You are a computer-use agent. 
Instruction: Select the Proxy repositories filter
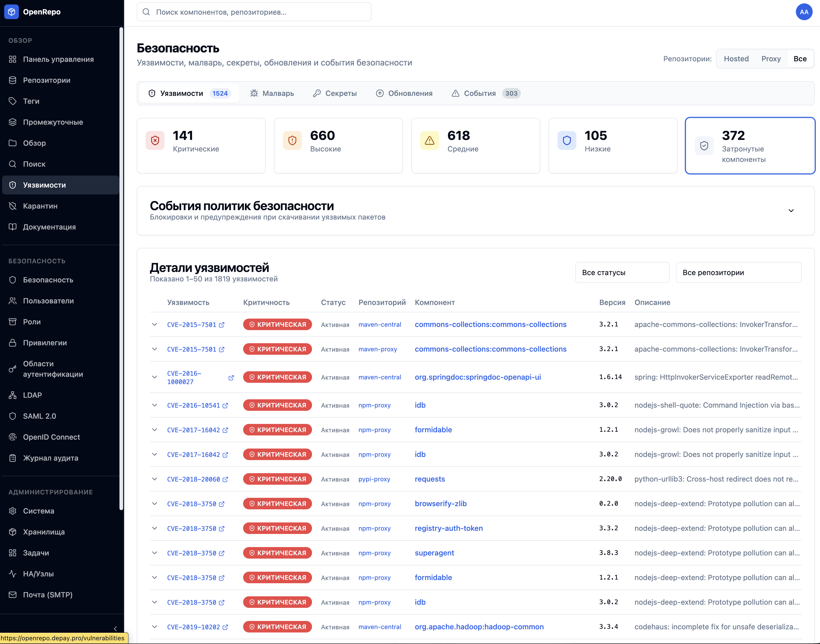click(770, 59)
